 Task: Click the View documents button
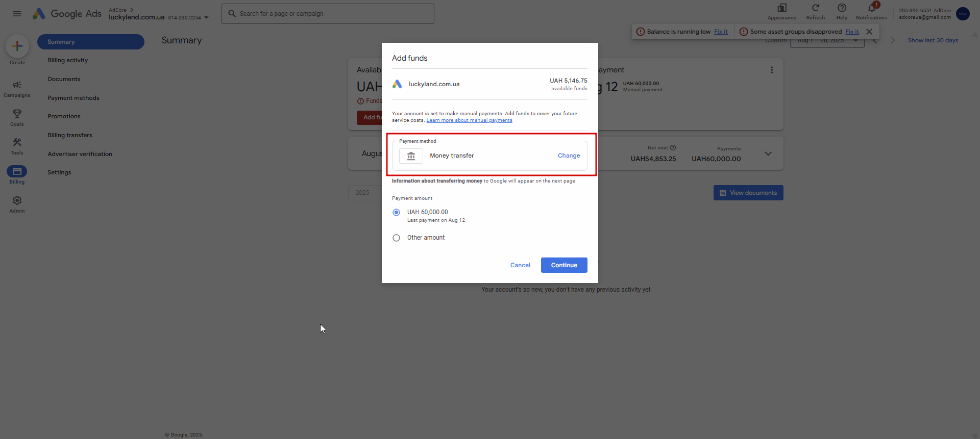tap(748, 193)
